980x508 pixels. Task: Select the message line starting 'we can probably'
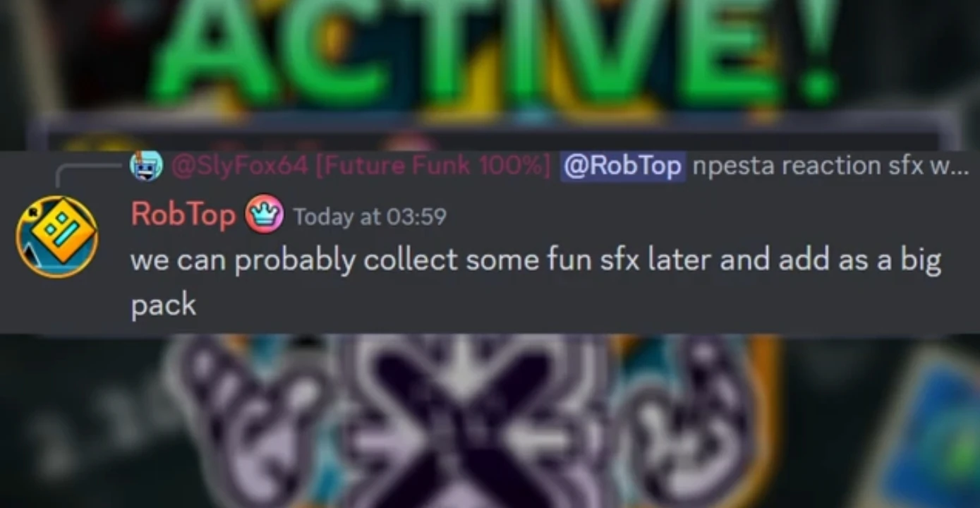coord(536,260)
